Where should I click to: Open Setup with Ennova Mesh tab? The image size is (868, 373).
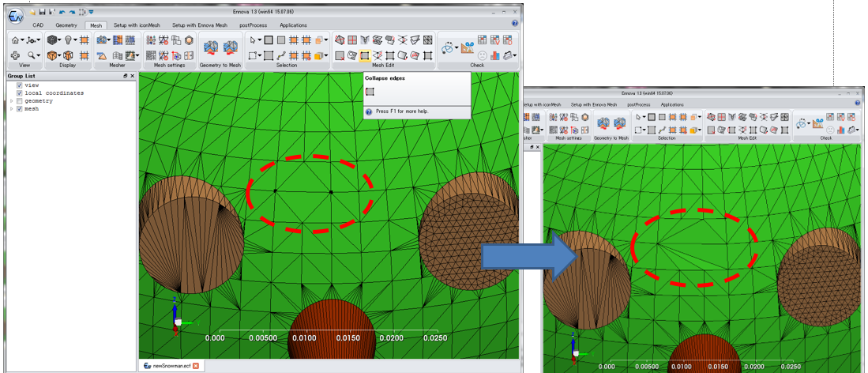coord(198,25)
